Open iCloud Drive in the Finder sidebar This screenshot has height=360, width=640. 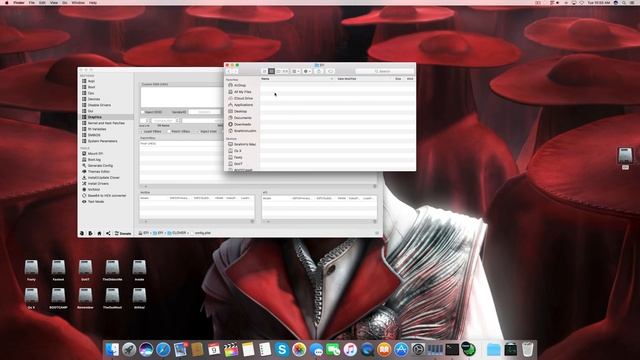pos(241,98)
